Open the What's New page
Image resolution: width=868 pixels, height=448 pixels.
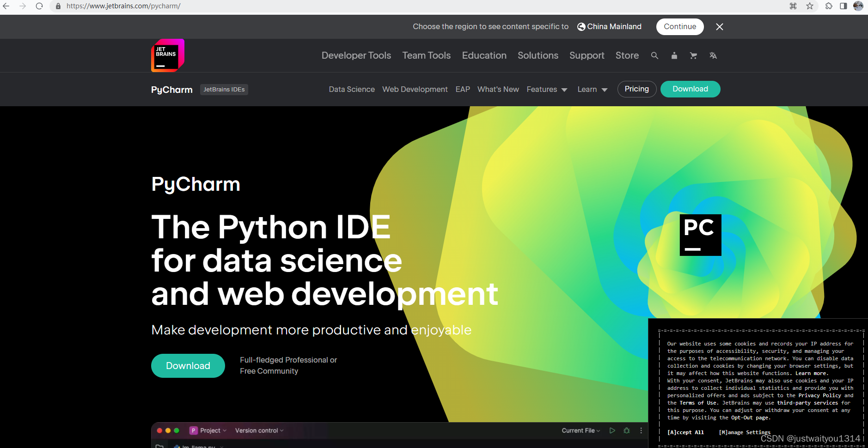pos(498,89)
